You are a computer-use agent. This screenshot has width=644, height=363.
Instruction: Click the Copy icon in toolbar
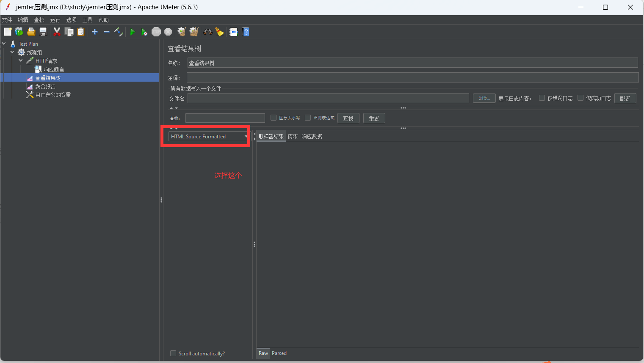pyautogui.click(x=69, y=32)
